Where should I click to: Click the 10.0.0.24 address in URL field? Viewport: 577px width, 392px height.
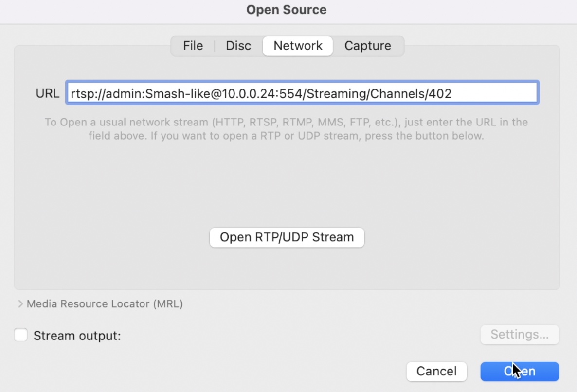point(249,94)
